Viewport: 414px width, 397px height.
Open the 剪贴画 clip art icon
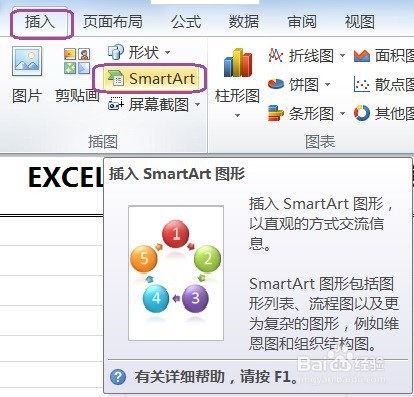(x=77, y=61)
